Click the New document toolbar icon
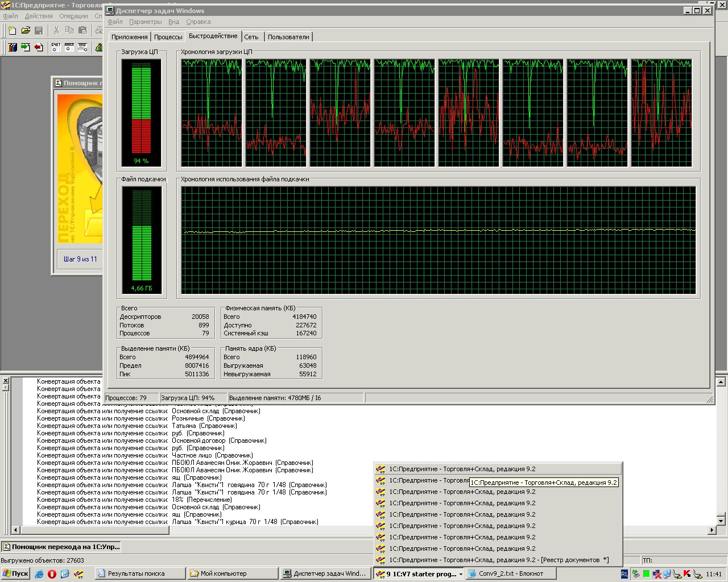 point(12,31)
